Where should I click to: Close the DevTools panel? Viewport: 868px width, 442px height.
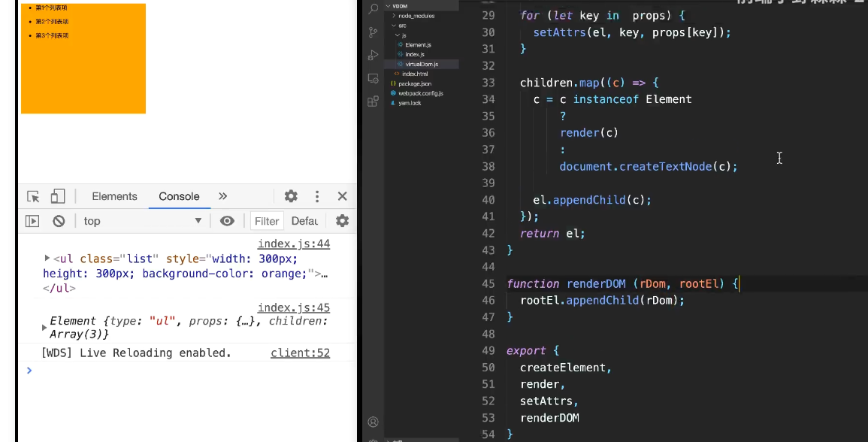tap(342, 196)
